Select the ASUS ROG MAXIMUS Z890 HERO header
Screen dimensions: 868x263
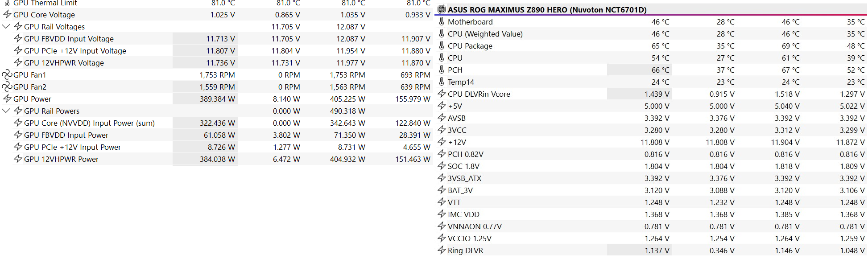(x=547, y=10)
